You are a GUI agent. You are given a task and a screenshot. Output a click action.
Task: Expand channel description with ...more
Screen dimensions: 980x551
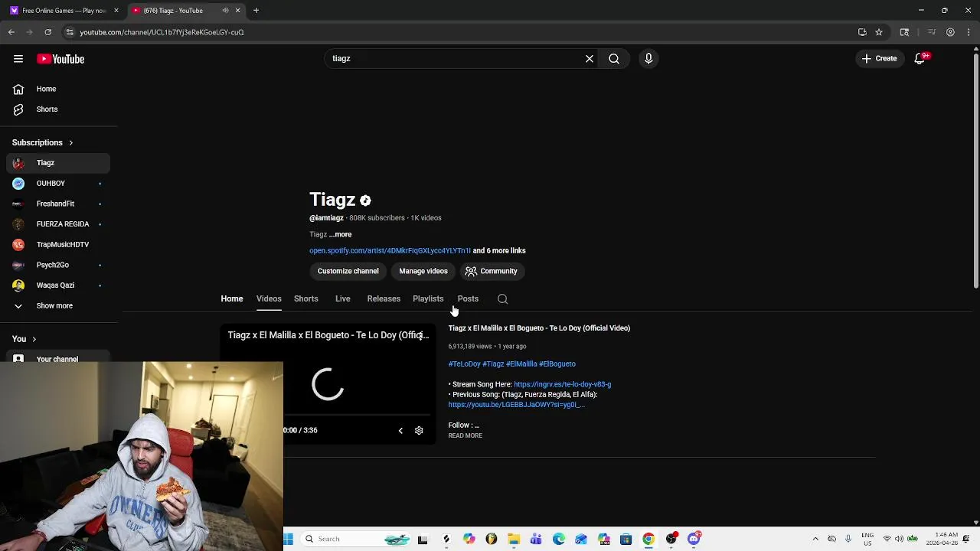341,234
